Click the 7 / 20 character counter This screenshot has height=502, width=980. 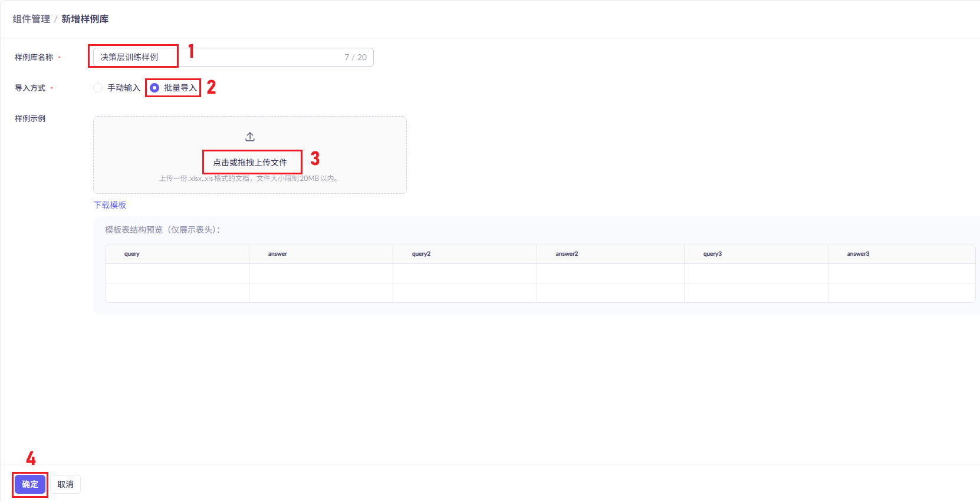pyautogui.click(x=356, y=57)
